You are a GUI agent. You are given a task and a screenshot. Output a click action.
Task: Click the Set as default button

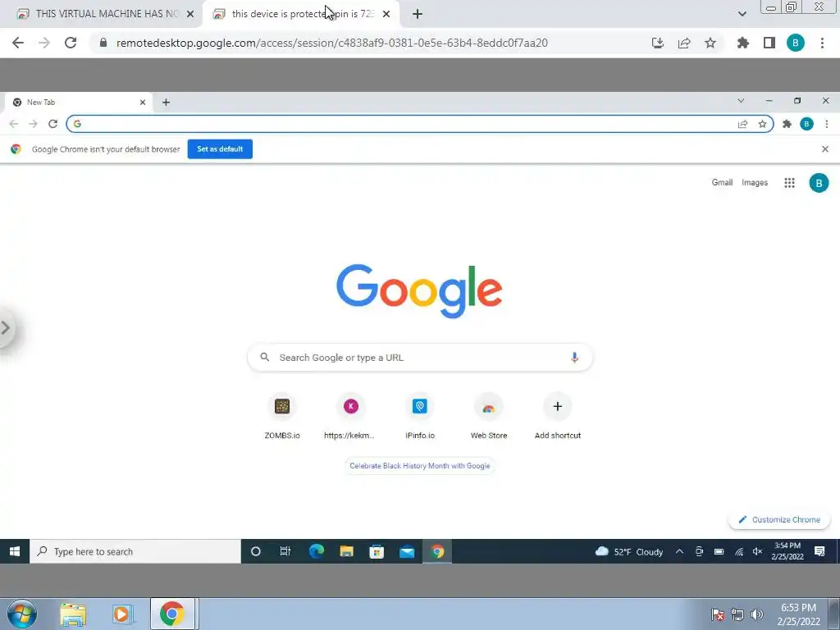pos(220,149)
